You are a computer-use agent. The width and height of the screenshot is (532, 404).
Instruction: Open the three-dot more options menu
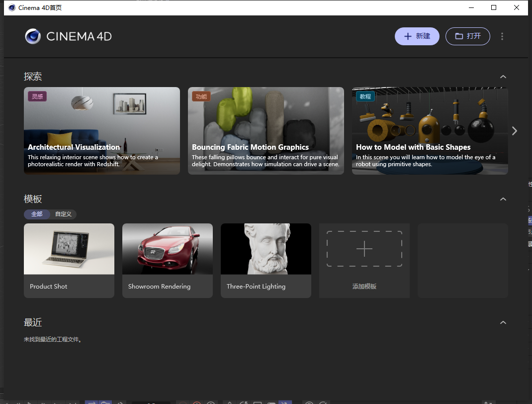click(x=502, y=36)
